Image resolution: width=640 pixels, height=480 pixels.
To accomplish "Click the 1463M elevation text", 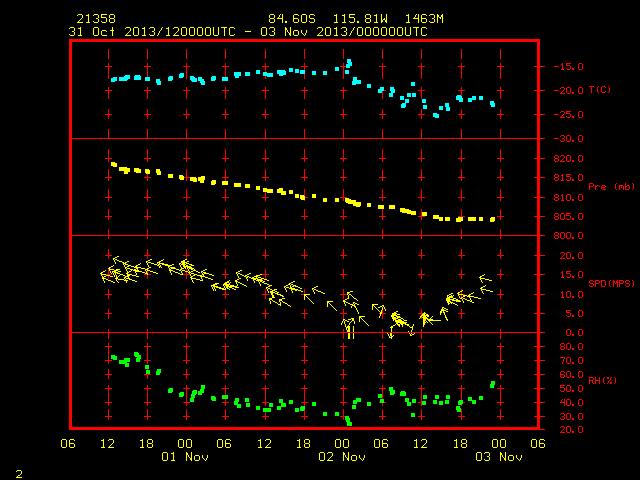I will pos(424,19).
